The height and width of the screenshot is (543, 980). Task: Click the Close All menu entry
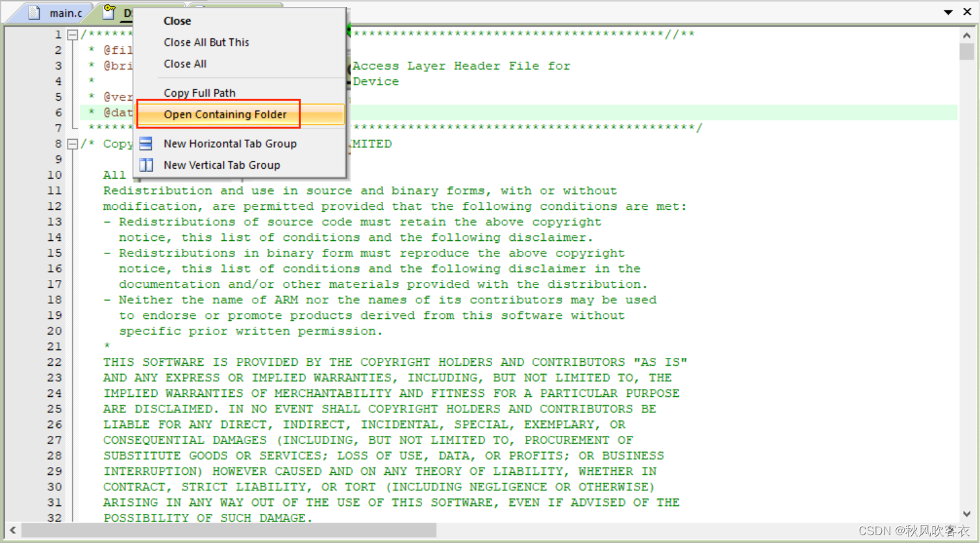point(185,64)
